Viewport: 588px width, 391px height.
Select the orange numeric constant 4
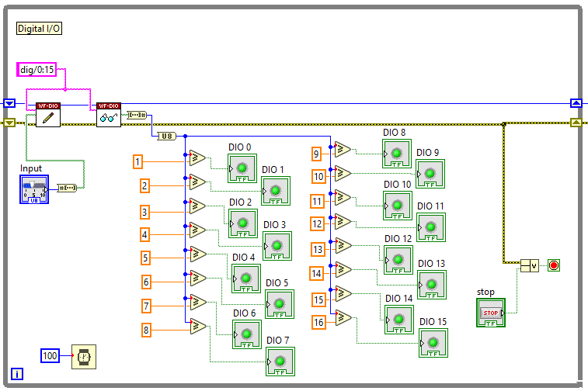pyautogui.click(x=144, y=235)
